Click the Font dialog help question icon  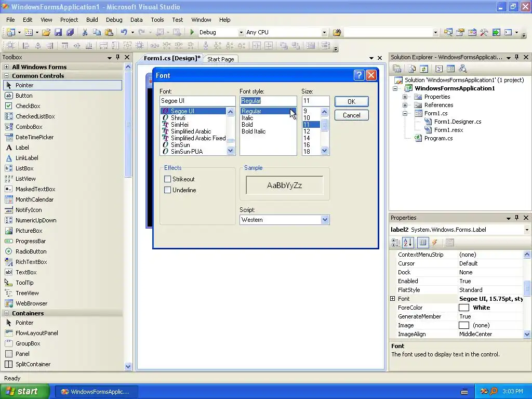point(359,75)
